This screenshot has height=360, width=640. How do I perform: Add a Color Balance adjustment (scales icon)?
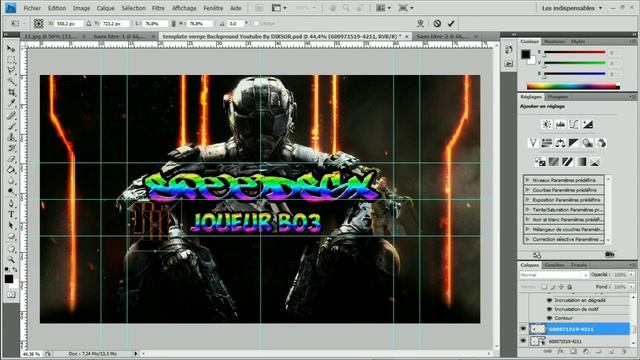click(560, 143)
